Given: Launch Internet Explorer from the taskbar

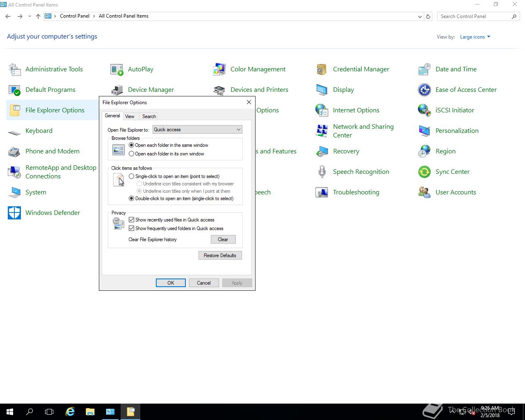Looking at the screenshot, I should 70,412.
